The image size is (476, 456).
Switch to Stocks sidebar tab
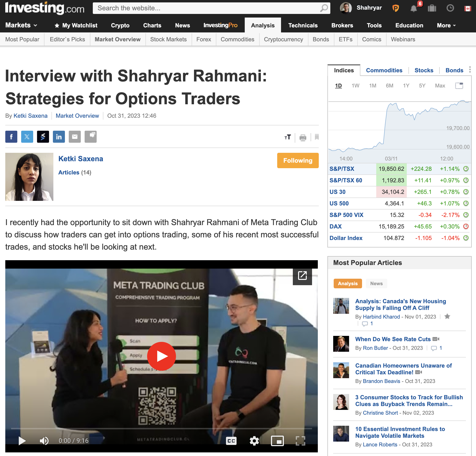point(424,70)
